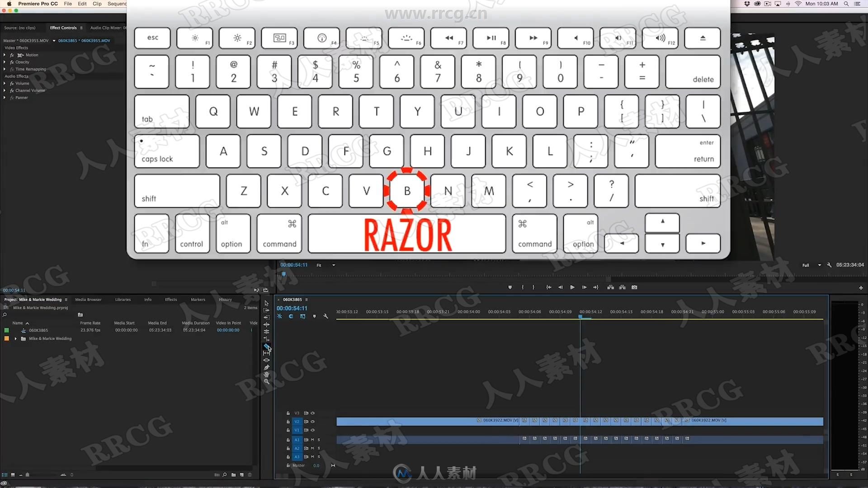Expand the Motion effect property
This screenshot has width=868, height=488.
pos(5,55)
